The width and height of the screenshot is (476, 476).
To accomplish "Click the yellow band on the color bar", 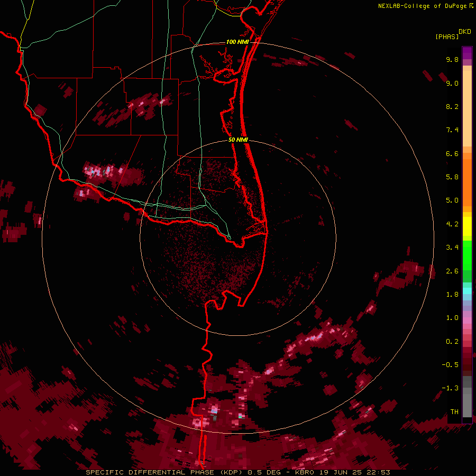I will point(467,226).
